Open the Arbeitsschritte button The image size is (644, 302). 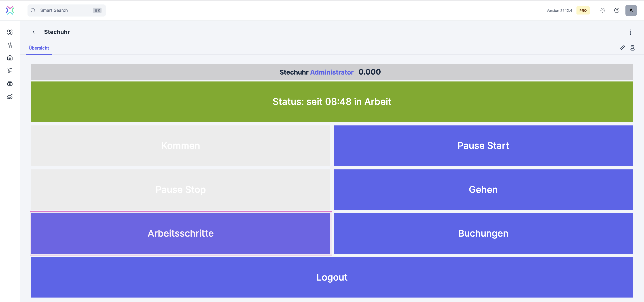pos(180,233)
